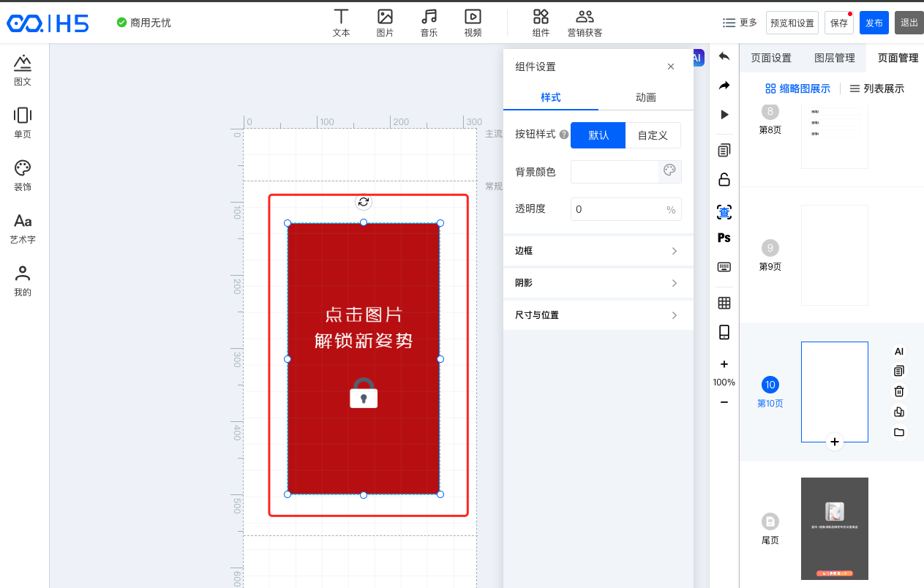924x588 pixels.
Task: Delete page 10 with trash icon
Action: (899, 391)
